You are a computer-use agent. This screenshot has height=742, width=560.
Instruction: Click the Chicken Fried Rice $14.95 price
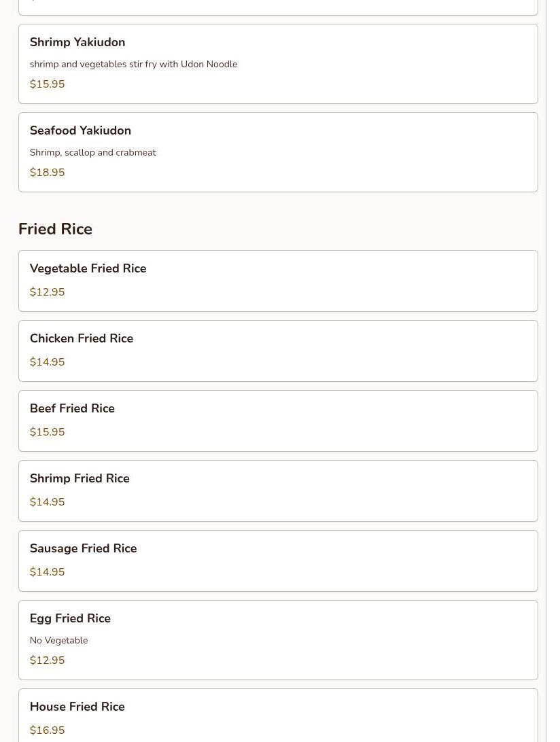point(48,362)
